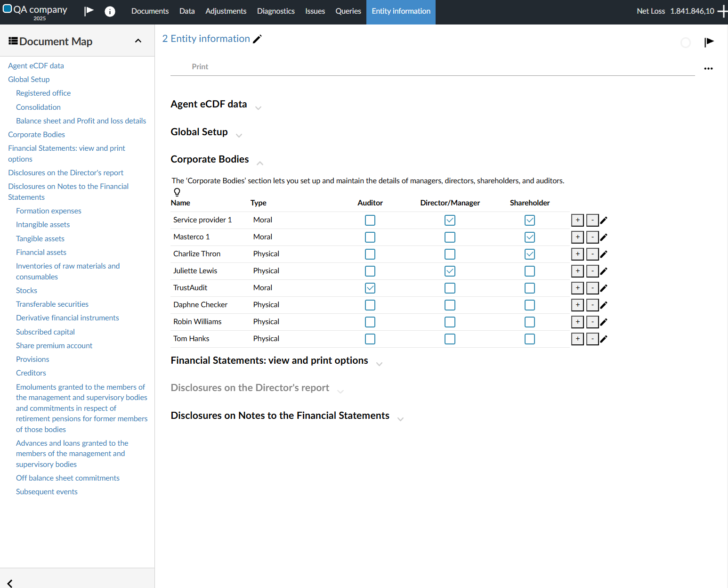This screenshot has width=728, height=588.
Task: Edit the Entity information title pencil icon
Action: [x=257, y=39]
